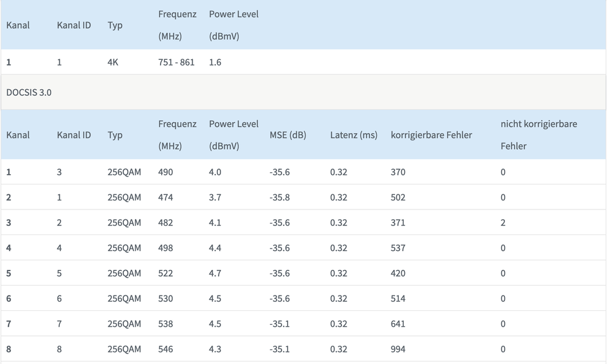Click the 502 correctable errors value
This screenshot has width=610, height=364.
point(398,197)
